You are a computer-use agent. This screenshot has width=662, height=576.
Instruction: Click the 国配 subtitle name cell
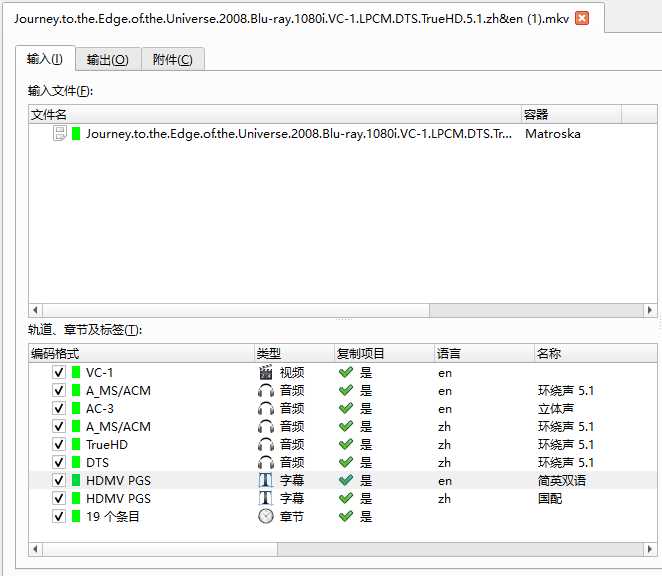[550, 498]
